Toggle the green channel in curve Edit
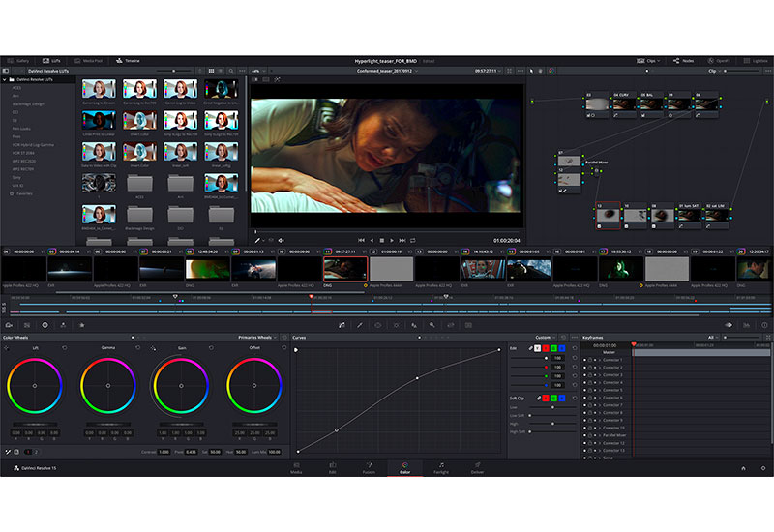Viewport: 774px width, 532px height. point(553,348)
